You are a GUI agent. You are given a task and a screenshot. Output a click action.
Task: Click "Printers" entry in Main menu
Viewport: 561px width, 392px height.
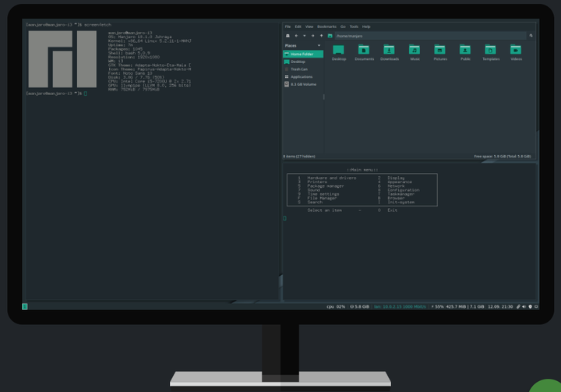coord(317,182)
